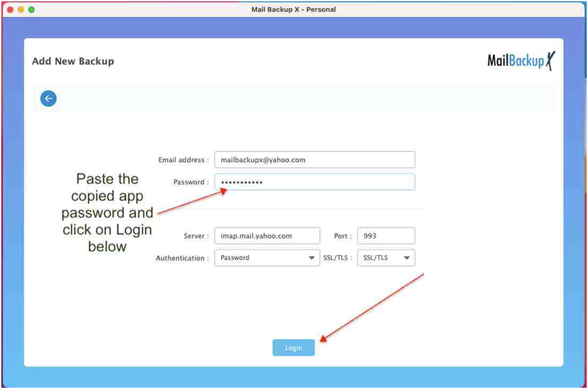This screenshot has width=588, height=389.
Task: Click the 'Password :' label
Action: pos(191,182)
